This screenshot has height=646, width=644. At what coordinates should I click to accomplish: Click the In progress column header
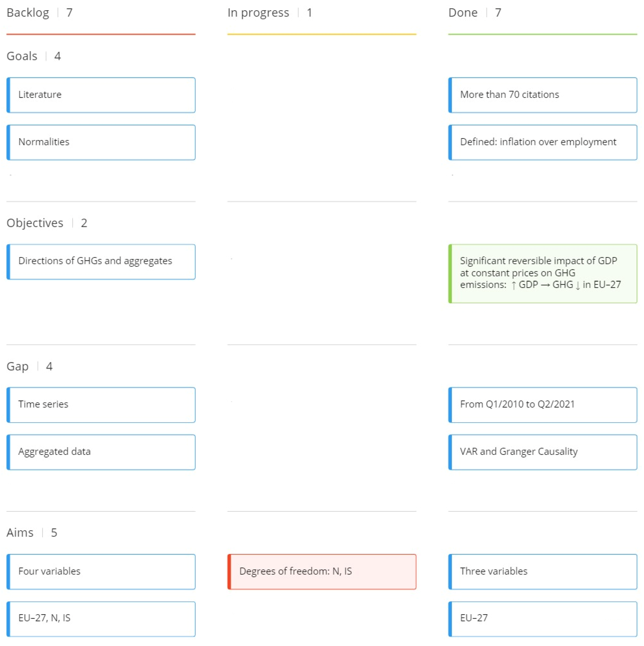(258, 13)
